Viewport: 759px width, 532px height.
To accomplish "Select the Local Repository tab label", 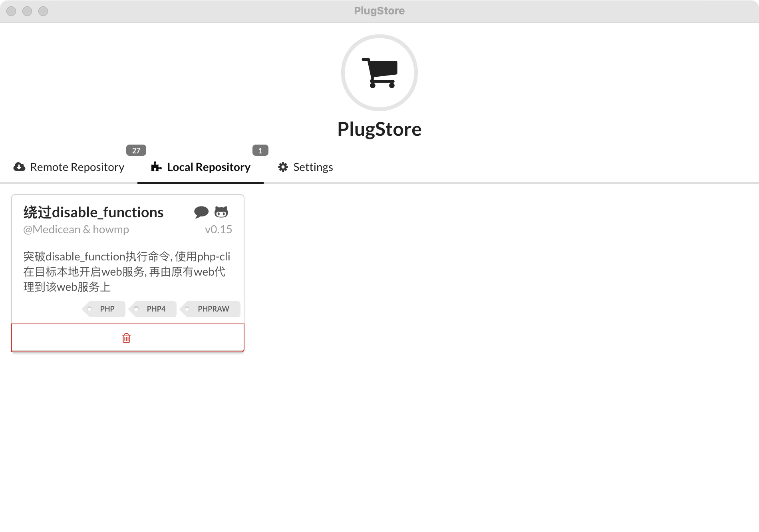I will (209, 167).
